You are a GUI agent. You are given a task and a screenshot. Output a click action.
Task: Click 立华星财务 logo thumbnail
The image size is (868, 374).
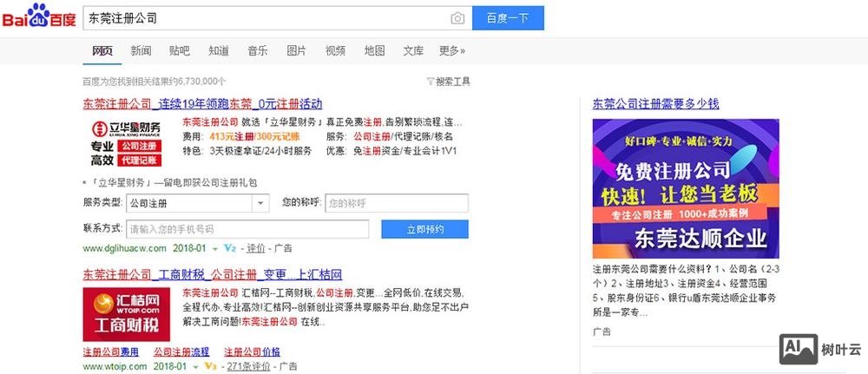pos(126,143)
